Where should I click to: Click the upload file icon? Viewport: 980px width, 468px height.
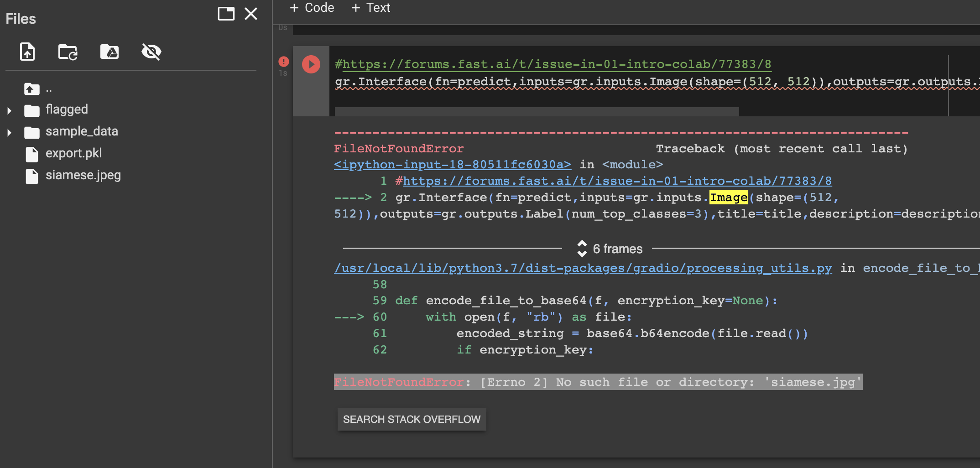point(27,52)
